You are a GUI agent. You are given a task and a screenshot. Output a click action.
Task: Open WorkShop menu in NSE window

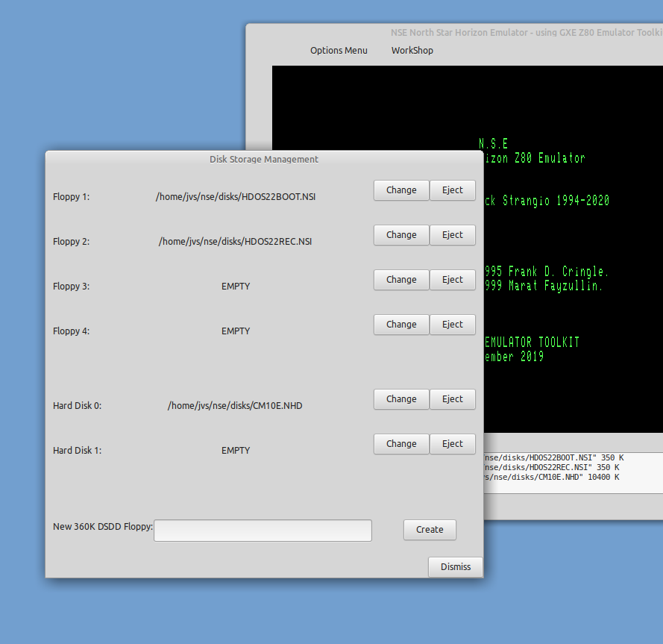click(412, 50)
